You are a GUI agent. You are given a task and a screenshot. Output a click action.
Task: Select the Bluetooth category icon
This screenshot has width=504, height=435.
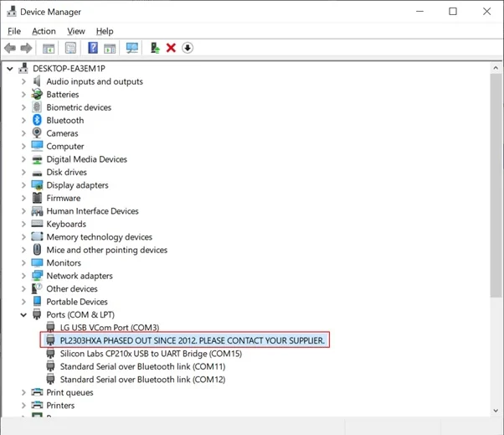[38, 120]
